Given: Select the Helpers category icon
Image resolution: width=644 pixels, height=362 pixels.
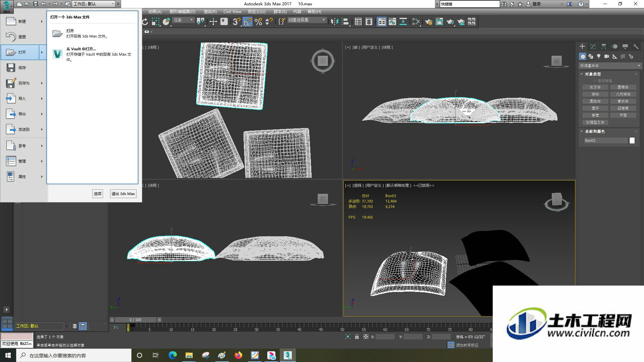Looking at the screenshot, I should pyautogui.click(x=615, y=56).
